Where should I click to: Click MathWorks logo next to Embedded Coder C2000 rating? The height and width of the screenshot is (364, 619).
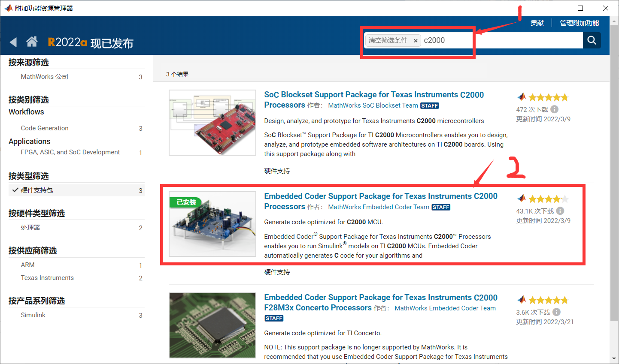pos(522,199)
